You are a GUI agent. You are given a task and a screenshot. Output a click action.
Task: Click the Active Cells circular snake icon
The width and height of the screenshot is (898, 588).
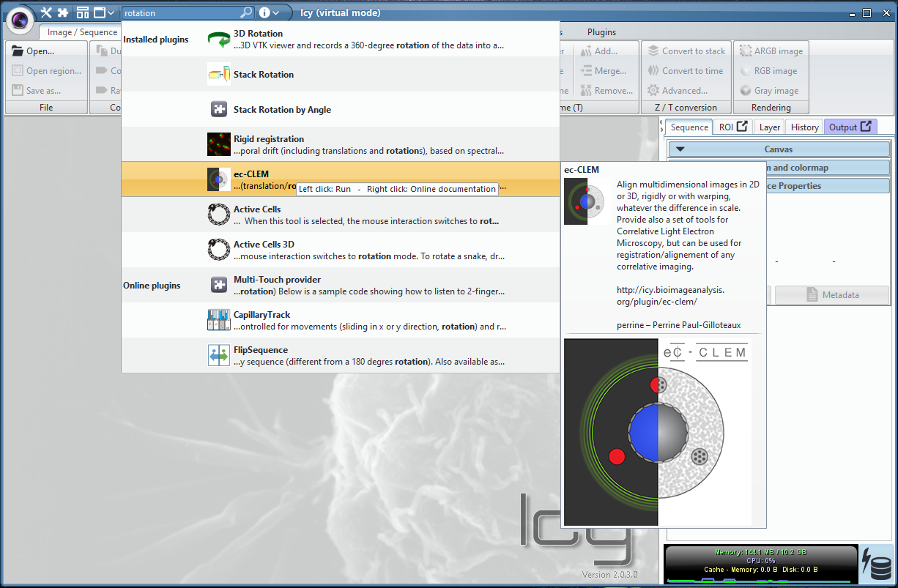(x=218, y=214)
